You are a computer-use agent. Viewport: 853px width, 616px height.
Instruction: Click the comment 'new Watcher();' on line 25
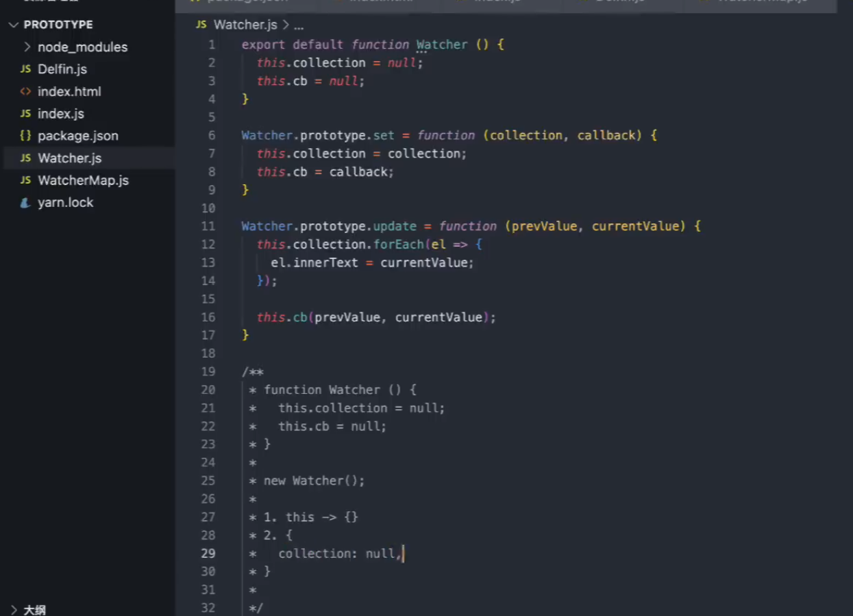click(314, 481)
